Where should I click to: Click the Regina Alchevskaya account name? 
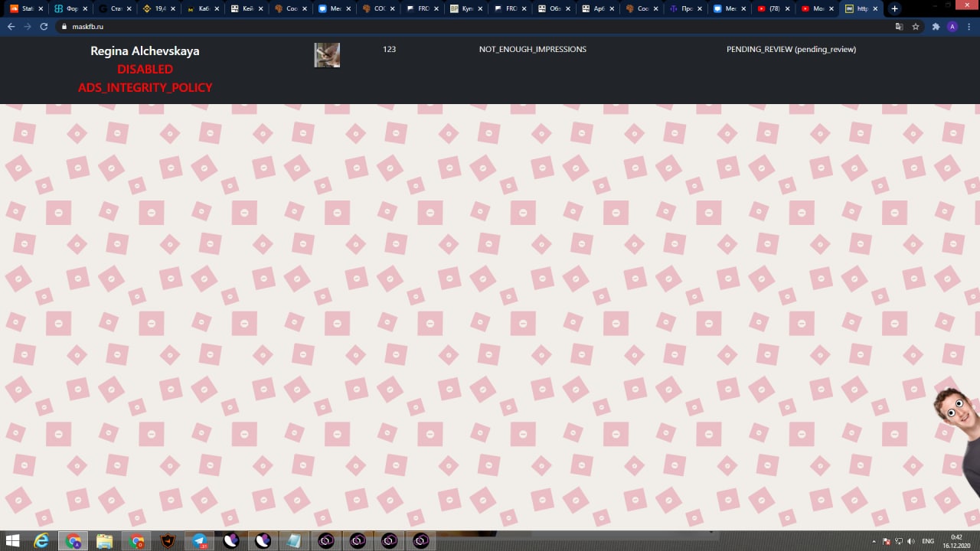(x=145, y=51)
